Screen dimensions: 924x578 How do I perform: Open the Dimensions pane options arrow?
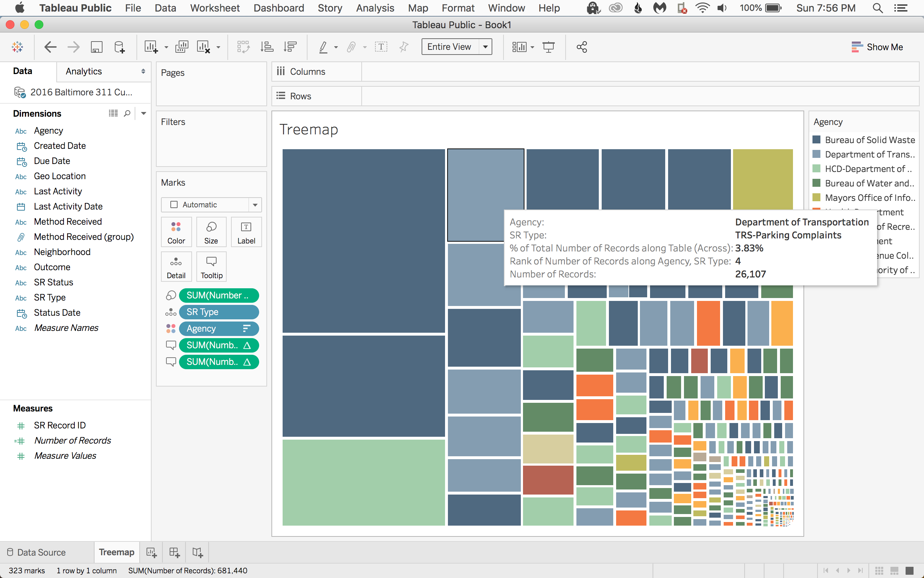pyautogui.click(x=144, y=113)
